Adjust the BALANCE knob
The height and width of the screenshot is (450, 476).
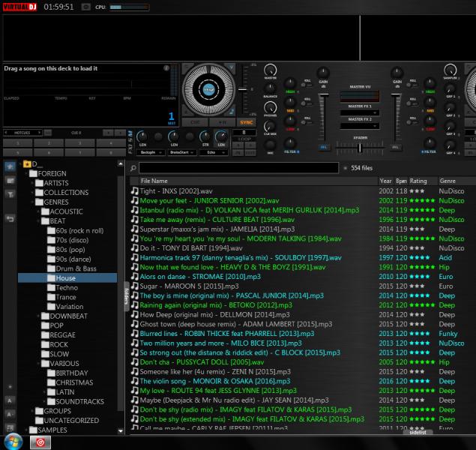tap(270, 88)
